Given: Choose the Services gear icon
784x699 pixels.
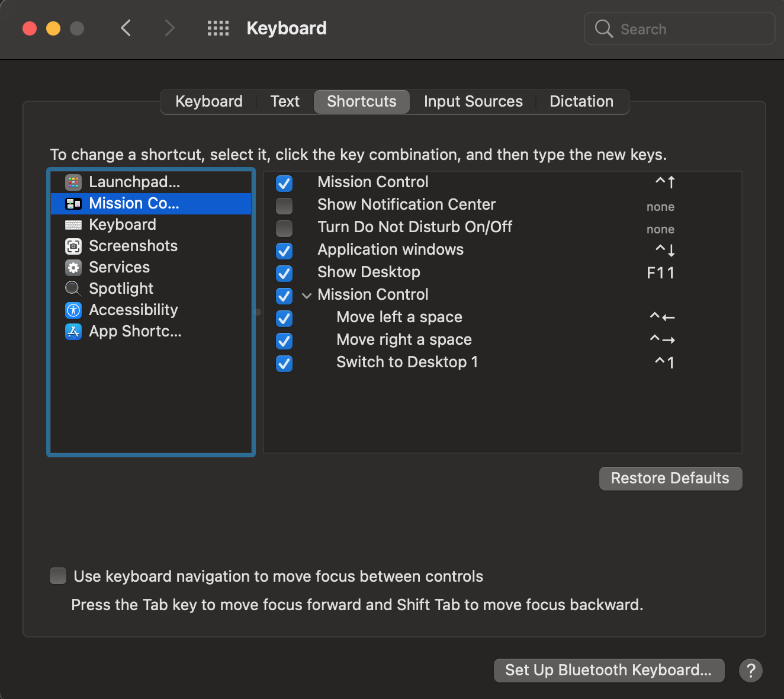Looking at the screenshot, I should (x=73, y=268).
